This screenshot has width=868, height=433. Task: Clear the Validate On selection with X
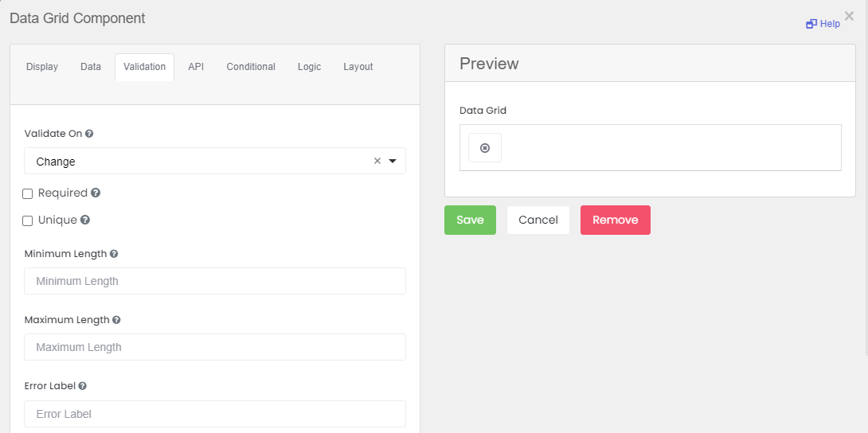[377, 161]
